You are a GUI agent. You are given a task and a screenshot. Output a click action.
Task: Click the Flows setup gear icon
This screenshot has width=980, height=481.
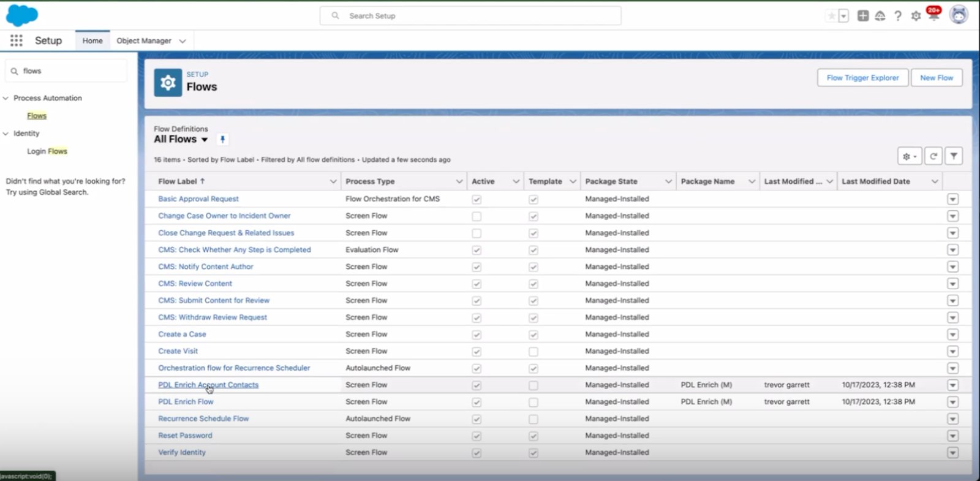[x=168, y=83]
